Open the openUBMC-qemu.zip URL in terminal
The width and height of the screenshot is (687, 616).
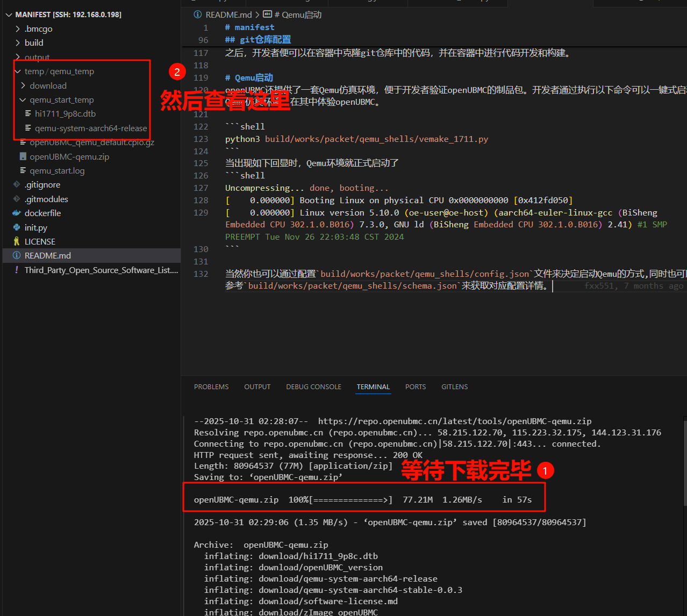tap(454, 421)
